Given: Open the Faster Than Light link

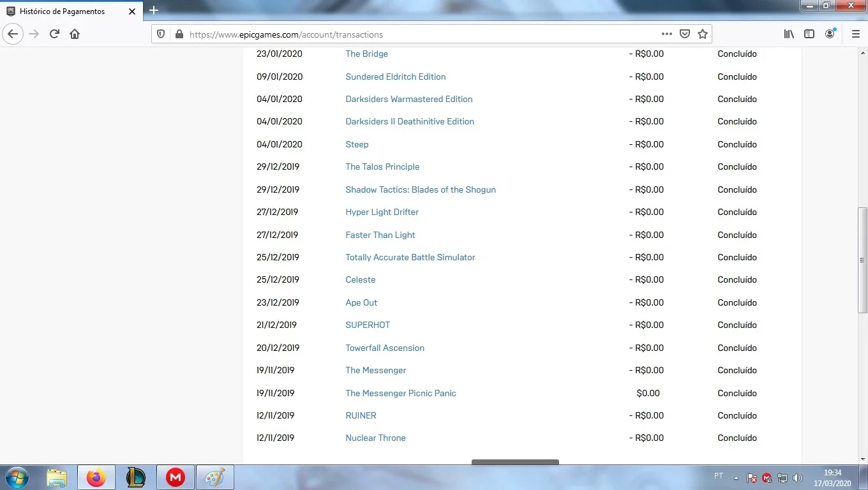Looking at the screenshot, I should [x=380, y=235].
